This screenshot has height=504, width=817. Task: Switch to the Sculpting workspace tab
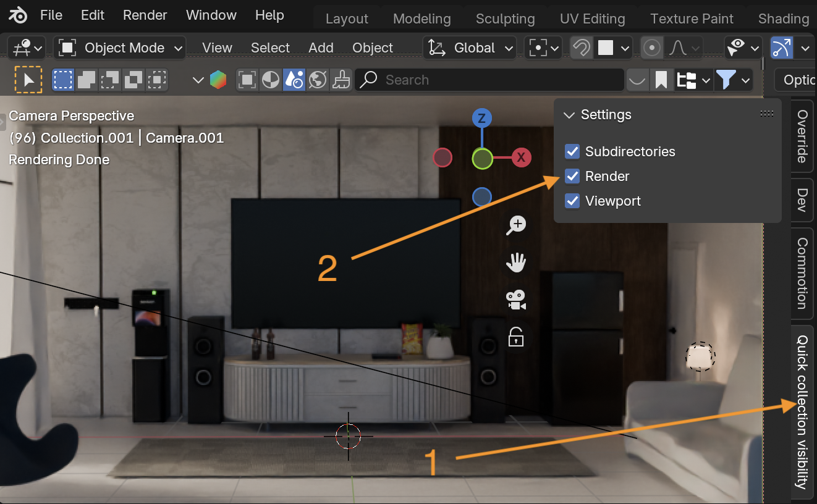tap(505, 19)
